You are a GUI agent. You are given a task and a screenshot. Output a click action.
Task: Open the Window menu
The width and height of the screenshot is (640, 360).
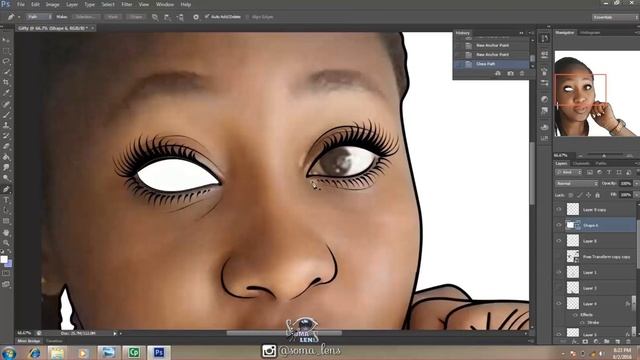click(x=165, y=4)
